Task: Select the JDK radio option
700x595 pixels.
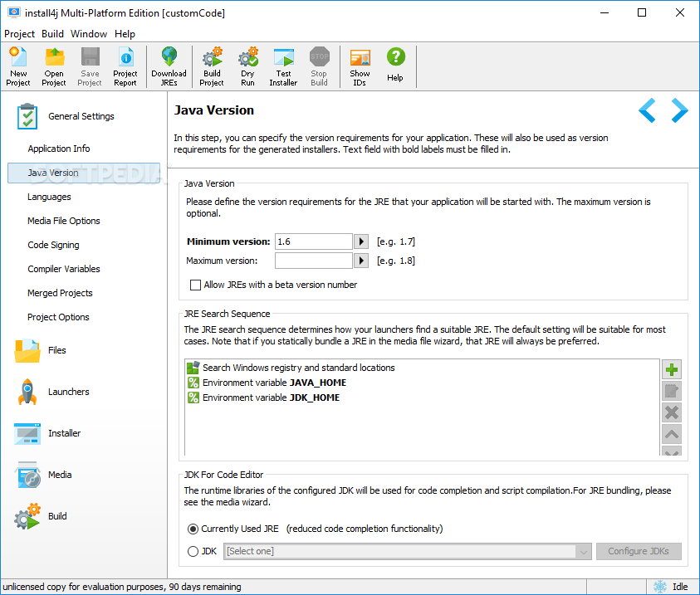Action: click(193, 551)
